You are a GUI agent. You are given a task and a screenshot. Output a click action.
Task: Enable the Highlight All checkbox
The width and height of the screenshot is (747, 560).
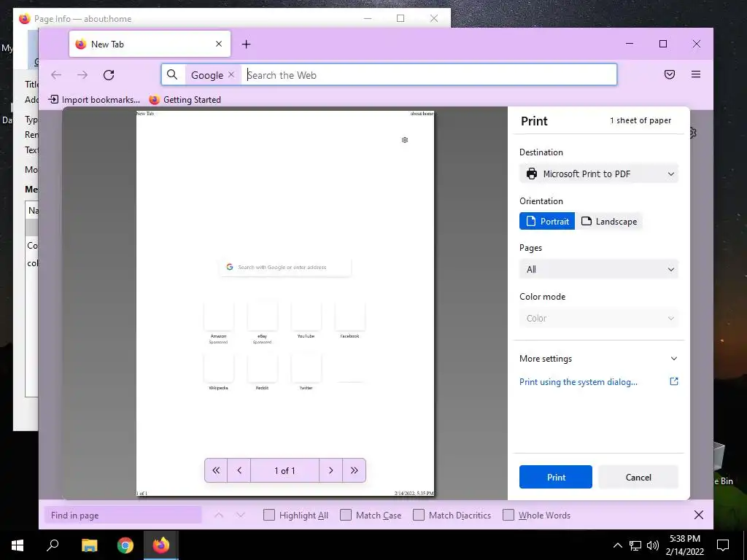click(x=269, y=516)
